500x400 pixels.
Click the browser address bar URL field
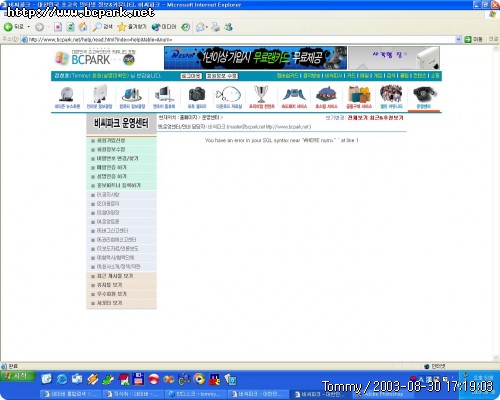(x=238, y=40)
